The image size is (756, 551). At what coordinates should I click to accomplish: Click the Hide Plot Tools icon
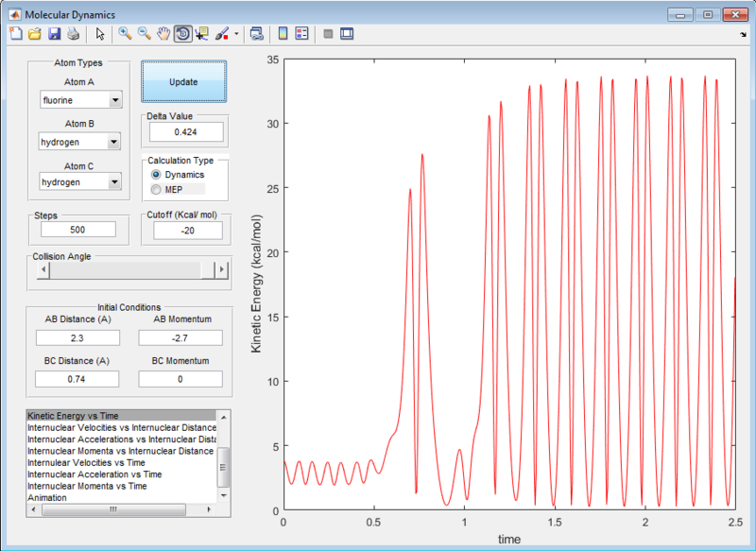point(328,34)
